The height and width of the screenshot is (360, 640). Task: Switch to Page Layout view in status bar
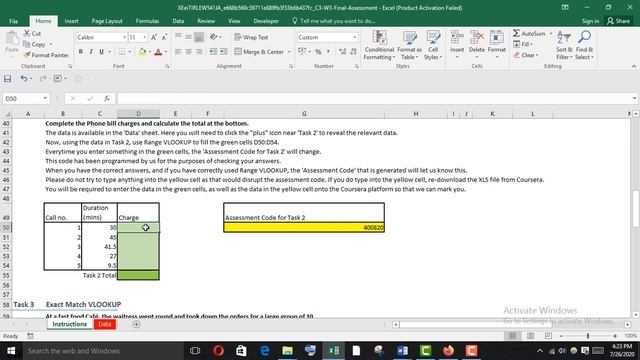pos(530,336)
